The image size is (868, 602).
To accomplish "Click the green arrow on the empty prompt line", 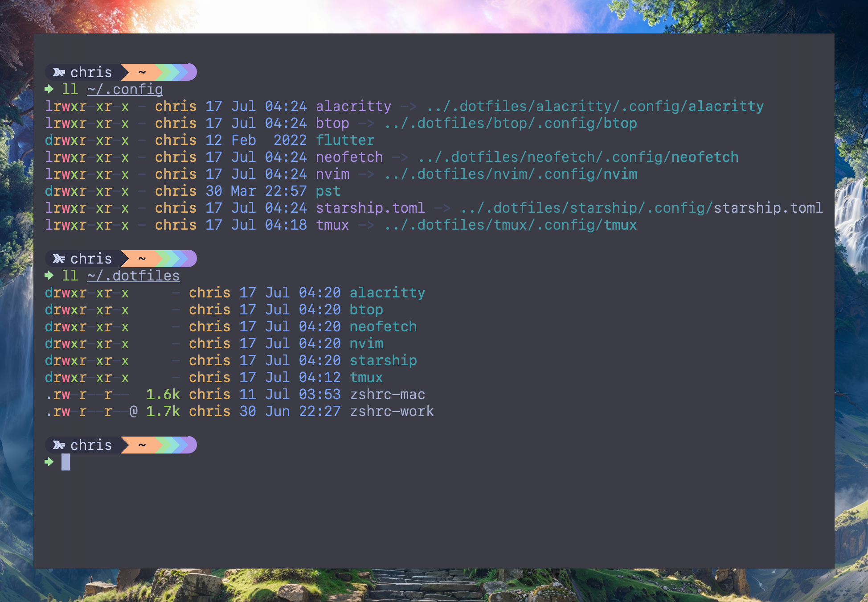I will 49,462.
